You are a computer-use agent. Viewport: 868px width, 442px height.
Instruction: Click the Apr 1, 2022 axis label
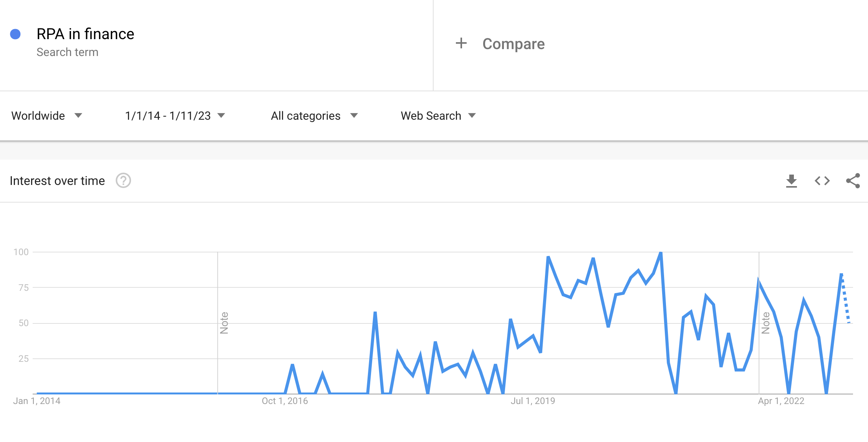point(781,401)
